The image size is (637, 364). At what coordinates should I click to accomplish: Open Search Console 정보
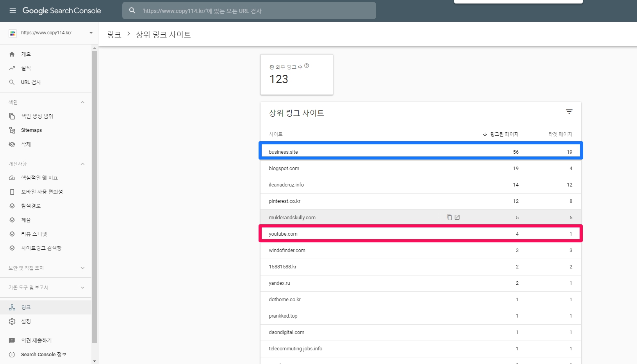[46, 355]
